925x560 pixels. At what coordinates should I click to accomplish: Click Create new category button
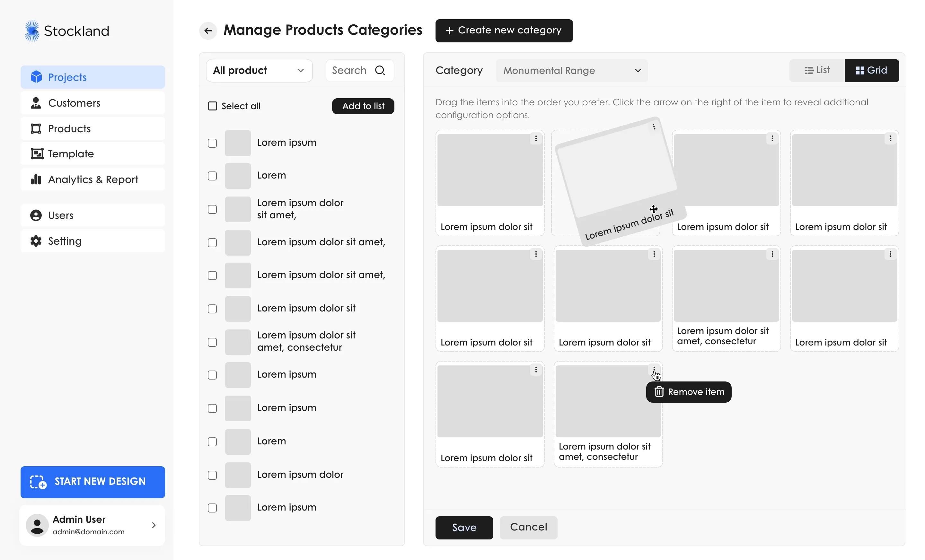click(504, 31)
